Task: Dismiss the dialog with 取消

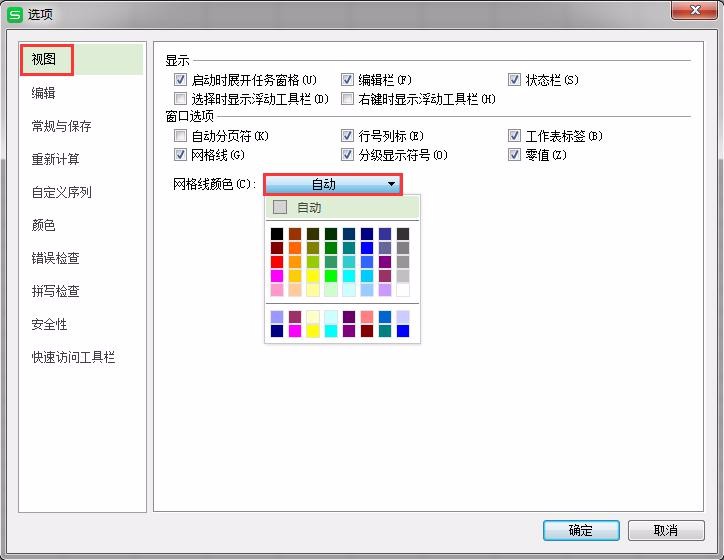Action: [666, 530]
